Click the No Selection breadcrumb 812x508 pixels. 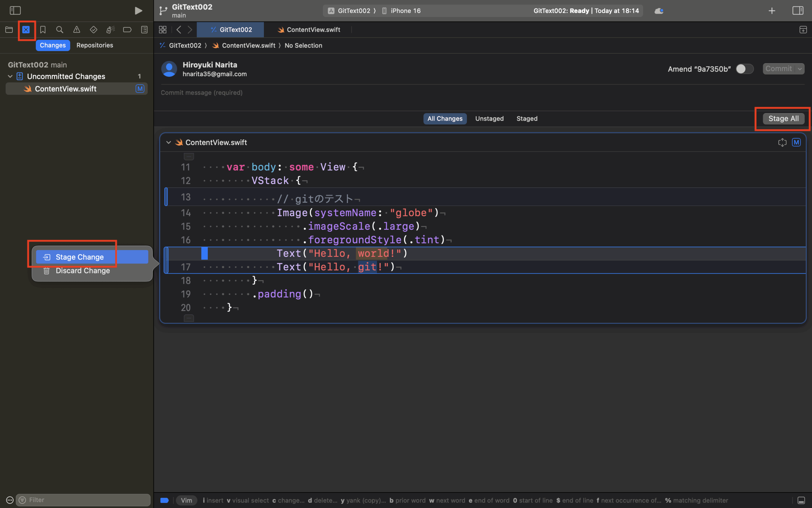[x=303, y=45]
